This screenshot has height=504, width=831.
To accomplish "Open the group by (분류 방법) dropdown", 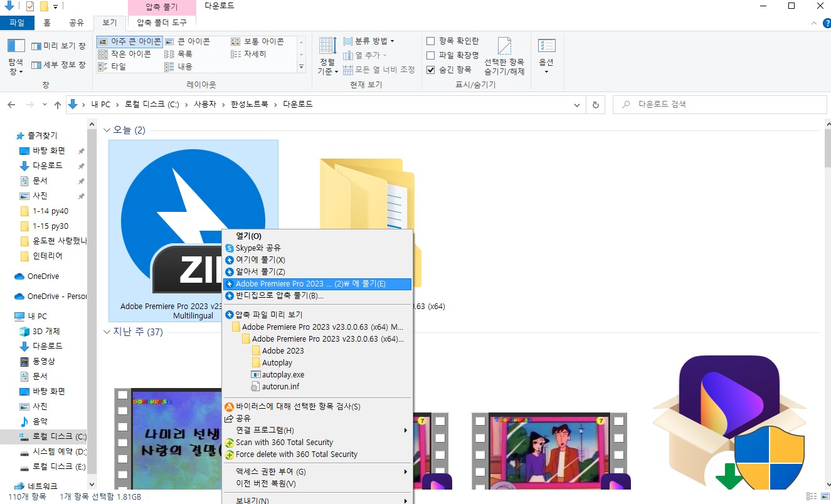I will [x=369, y=41].
